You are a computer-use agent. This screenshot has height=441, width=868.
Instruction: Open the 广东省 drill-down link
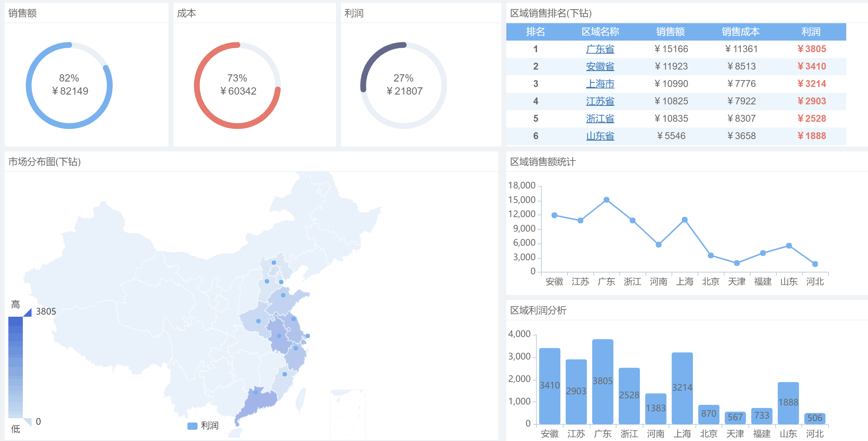pos(600,49)
